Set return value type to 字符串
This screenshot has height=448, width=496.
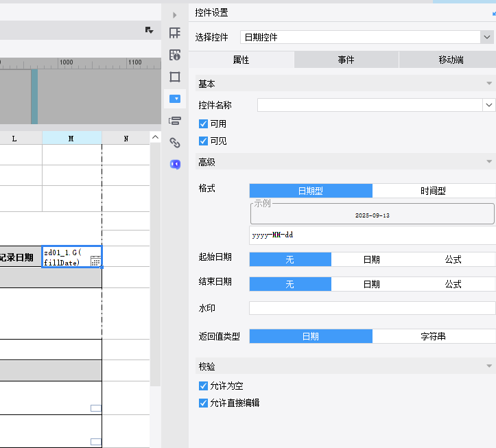pyautogui.click(x=434, y=336)
